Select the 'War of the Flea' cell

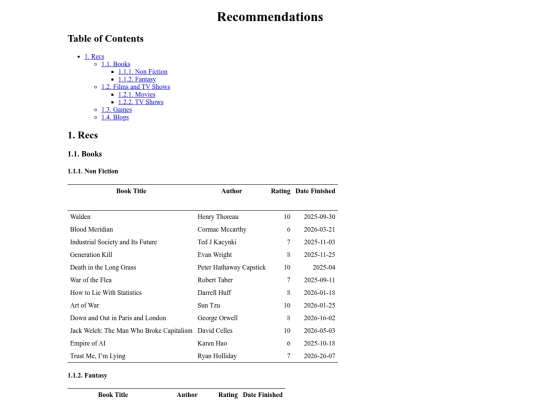91,280
